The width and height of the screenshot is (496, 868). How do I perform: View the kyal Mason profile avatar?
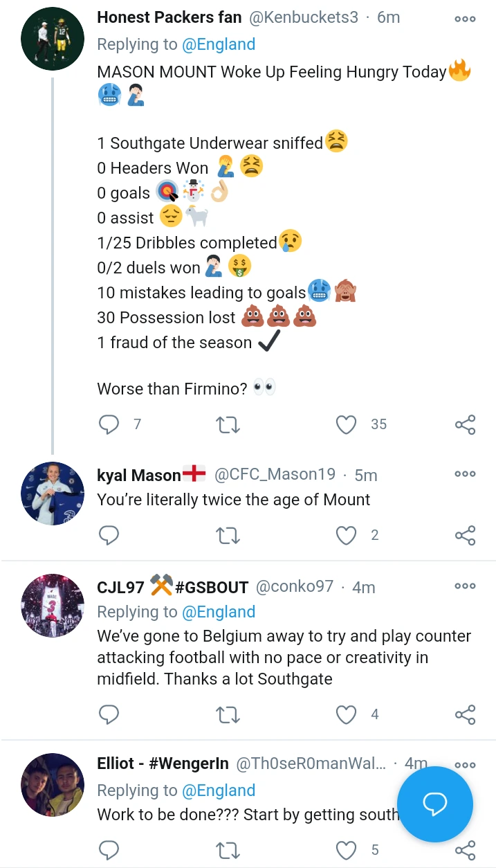click(x=53, y=493)
